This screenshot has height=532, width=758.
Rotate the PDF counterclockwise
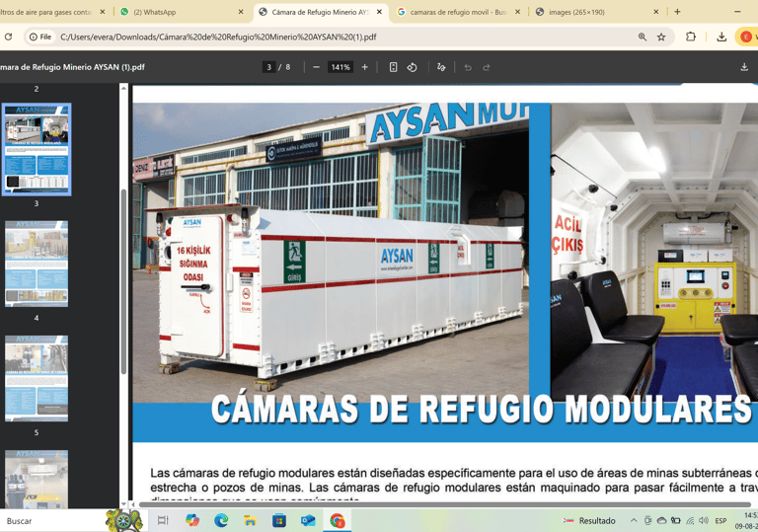[x=412, y=67]
